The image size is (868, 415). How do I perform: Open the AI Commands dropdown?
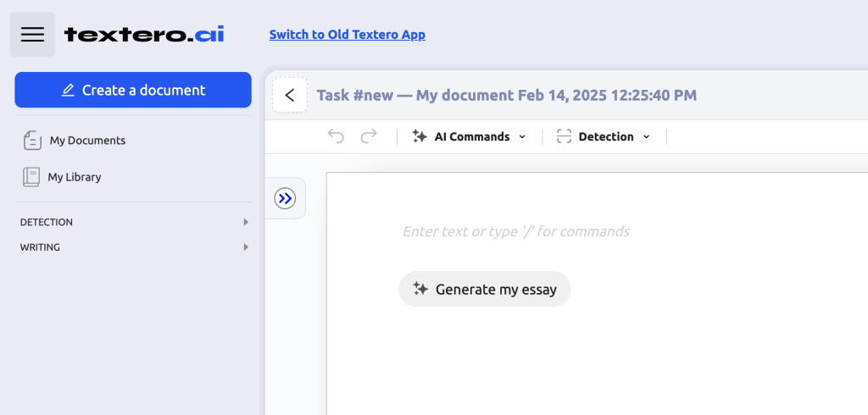pos(469,136)
